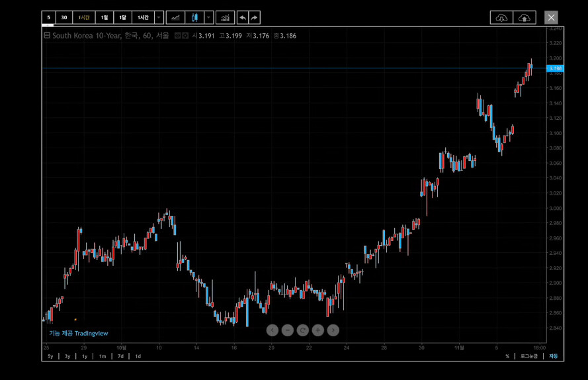Select the highlighted 1시간 interval button

[84, 18]
